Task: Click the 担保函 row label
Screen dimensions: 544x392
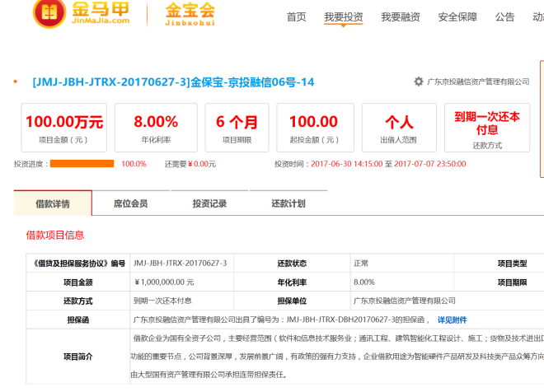Action: pos(78,320)
